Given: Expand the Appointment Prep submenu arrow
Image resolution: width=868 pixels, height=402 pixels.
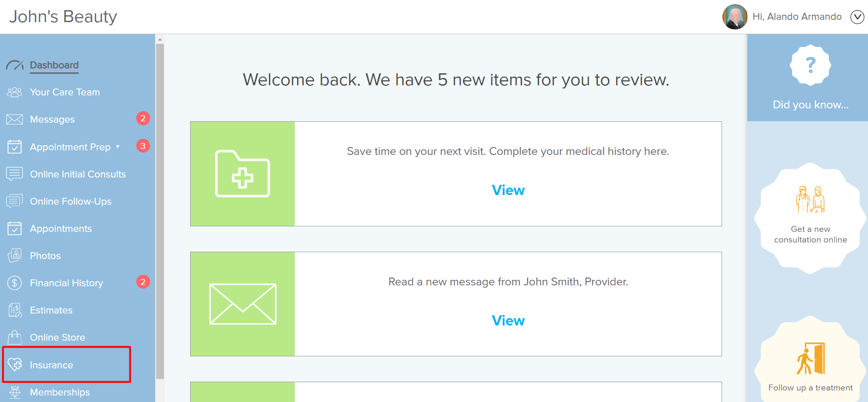Looking at the screenshot, I should [118, 147].
